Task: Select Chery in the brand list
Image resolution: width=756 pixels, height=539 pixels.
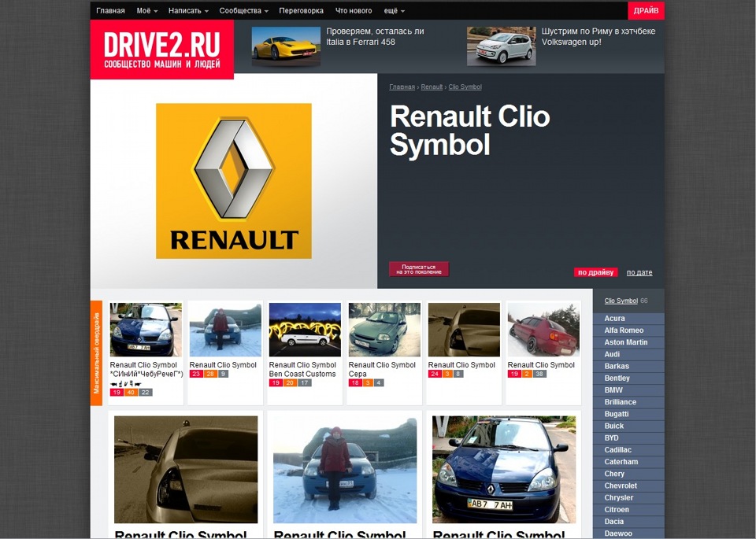Action: click(x=628, y=474)
